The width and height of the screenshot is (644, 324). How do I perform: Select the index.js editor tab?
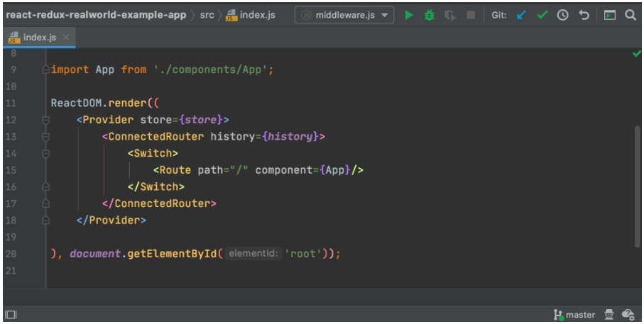39,37
